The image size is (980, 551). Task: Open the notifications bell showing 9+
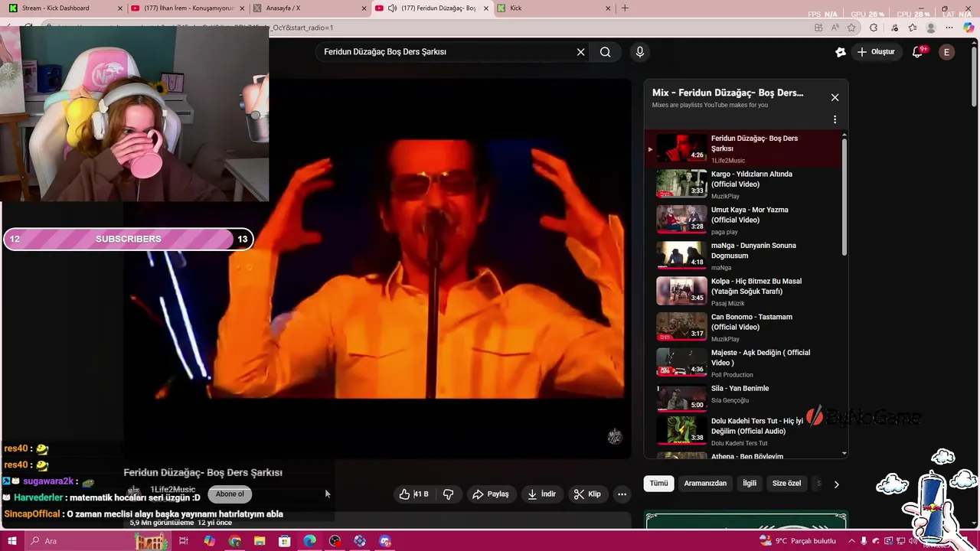pyautogui.click(x=918, y=52)
